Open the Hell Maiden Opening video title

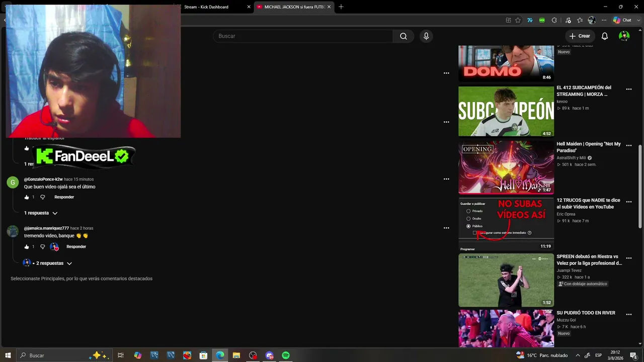coord(589,147)
